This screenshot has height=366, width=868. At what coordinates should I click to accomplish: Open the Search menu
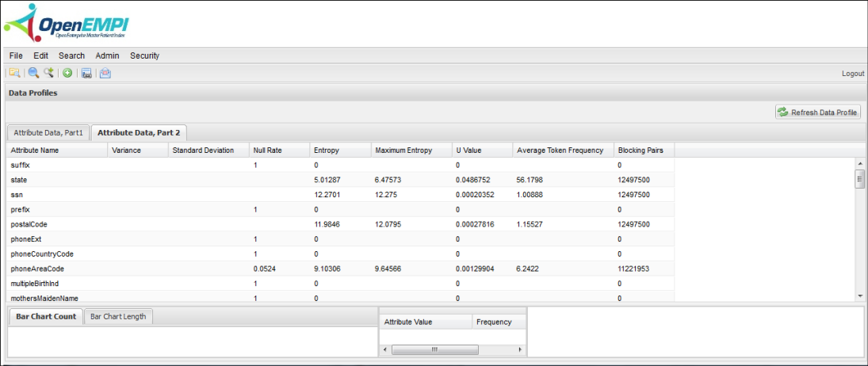(72, 55)
